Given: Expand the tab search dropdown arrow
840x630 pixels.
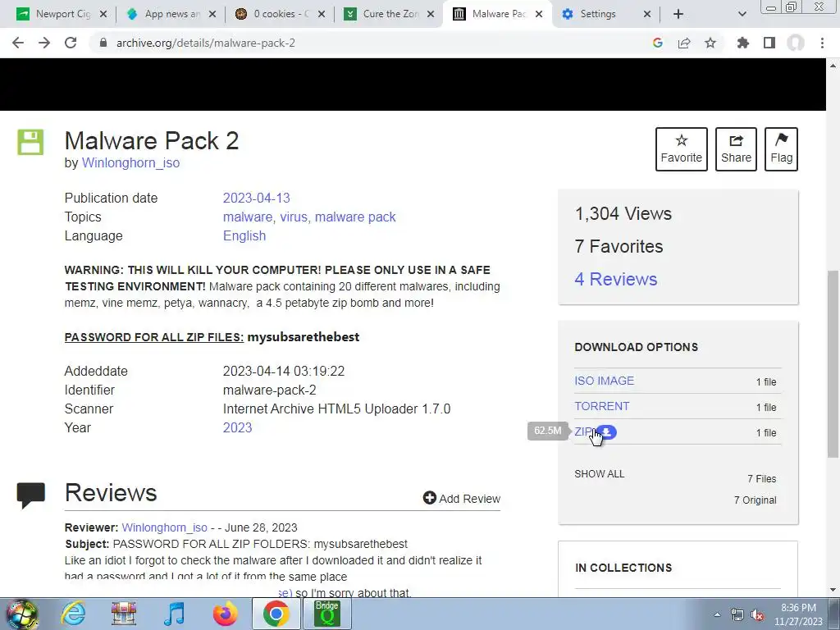Looking at the screenshot, I should coord(742,14).
